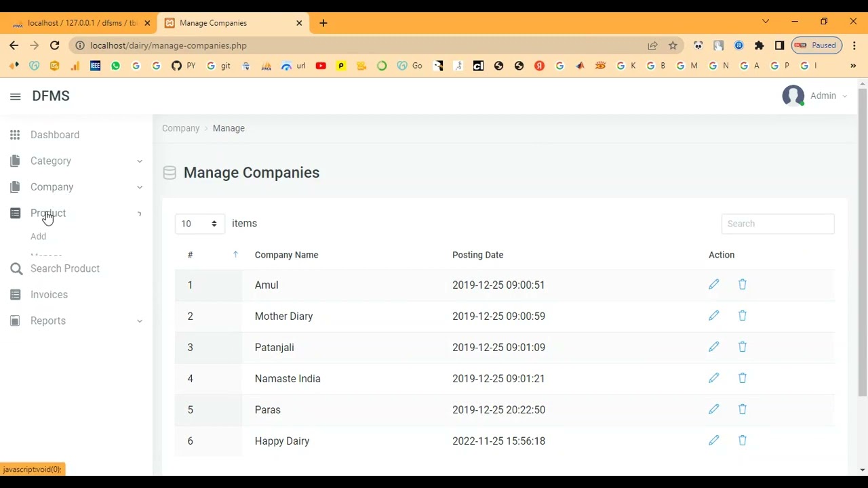Screen dimensions: 868x488
Task: Click the Paused profile button
Action: [x=816, y=45]
